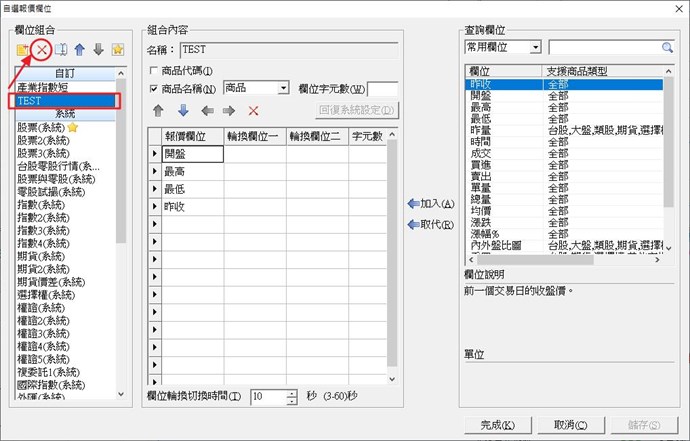Toggle the 商品代碼 checkbox
The width and height of the screenshot is (690, 441).
(x=154, y=70)
